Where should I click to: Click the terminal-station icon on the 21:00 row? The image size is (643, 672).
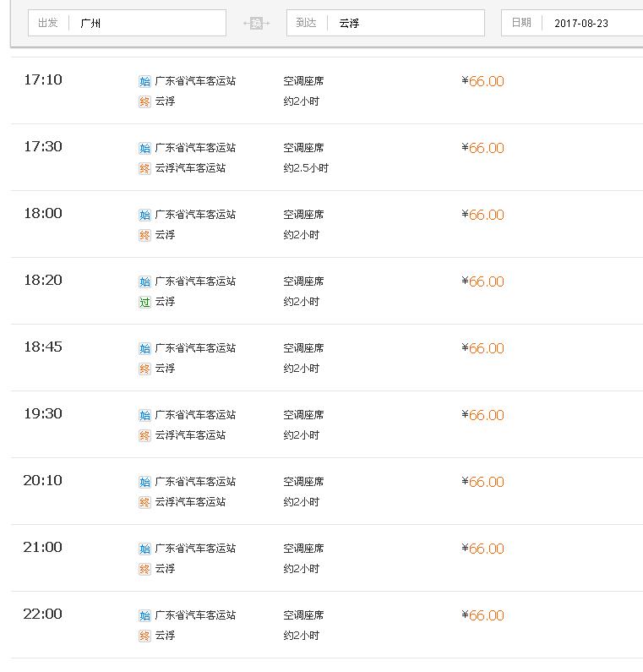(x=144, y=570)
